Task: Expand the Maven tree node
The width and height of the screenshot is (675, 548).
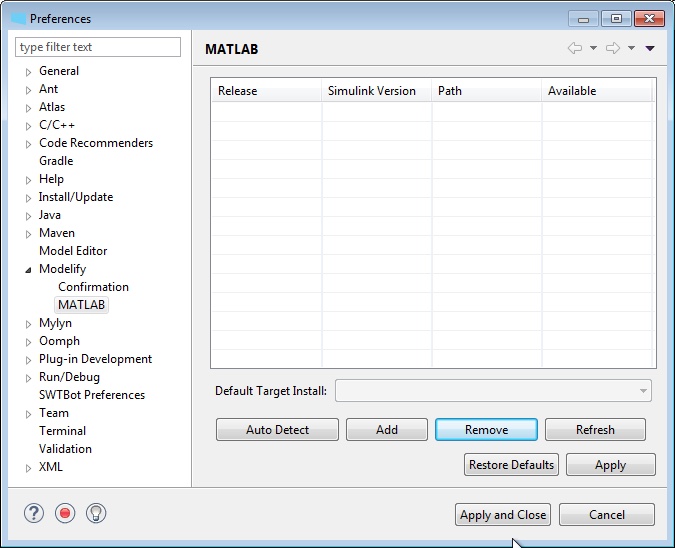Action: [28, 234]
